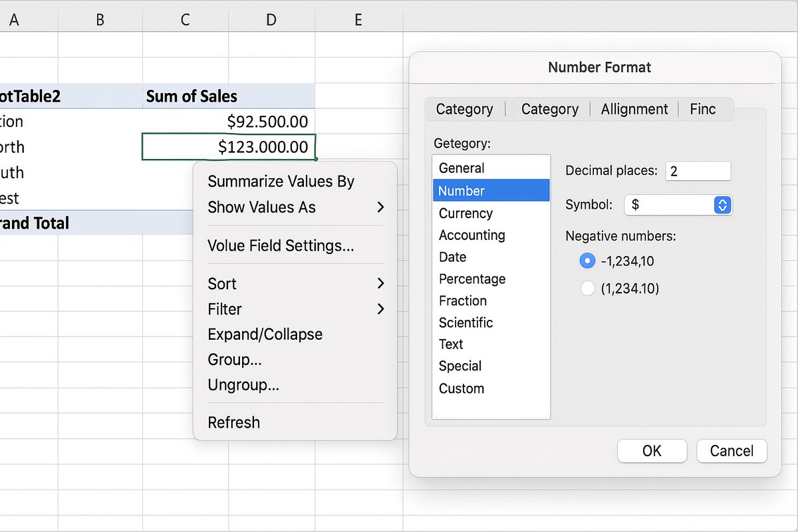Expand the Show Values As arrow
The width and height of the screenshot is (798, 532).
pyautogui.click(x=380, y=207)
